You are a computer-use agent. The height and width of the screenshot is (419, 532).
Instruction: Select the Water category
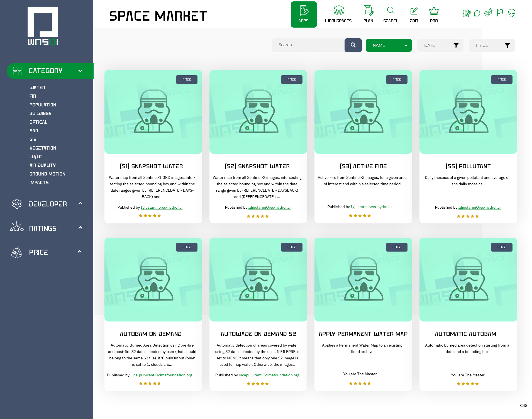(x=37, y=87)
